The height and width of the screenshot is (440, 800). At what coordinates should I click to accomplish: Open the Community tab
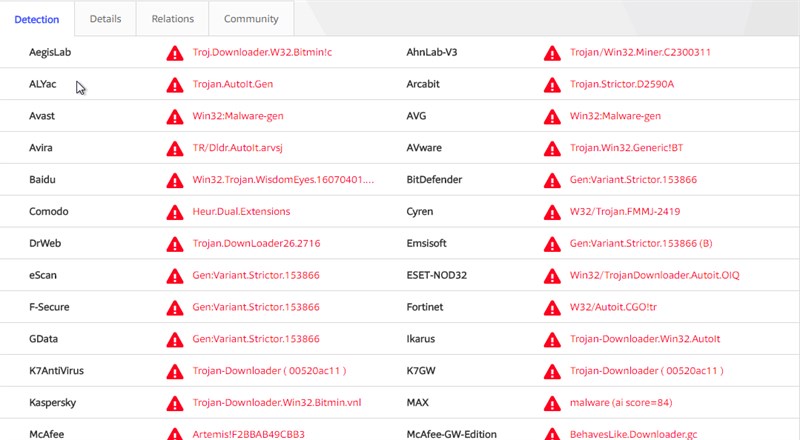251,19
